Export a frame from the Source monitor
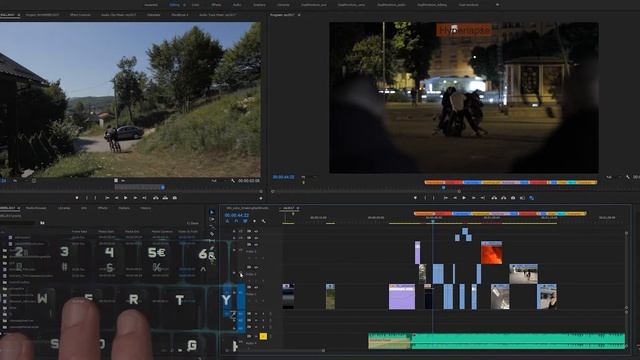Image resolution: width=640 pixels, height=360 pixels. (x=175, y=198)
